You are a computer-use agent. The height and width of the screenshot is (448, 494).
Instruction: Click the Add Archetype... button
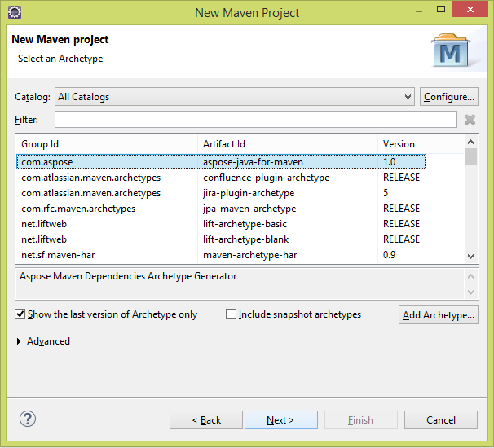(439, 315)
